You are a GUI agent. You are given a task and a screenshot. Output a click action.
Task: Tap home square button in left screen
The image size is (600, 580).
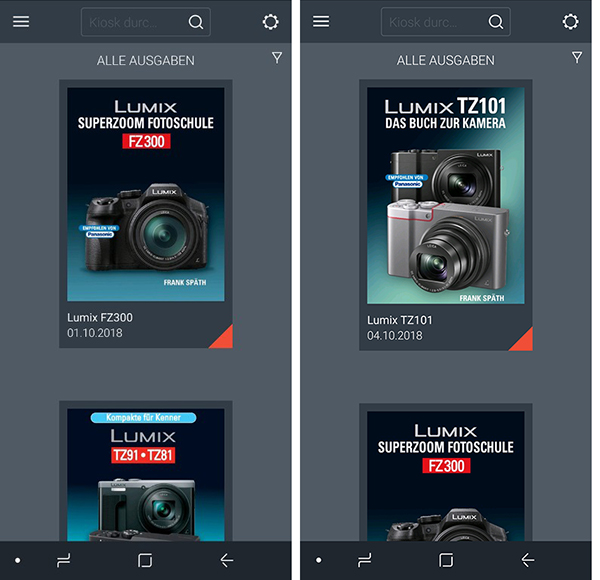pyautogui.click(x=145, y=560)
